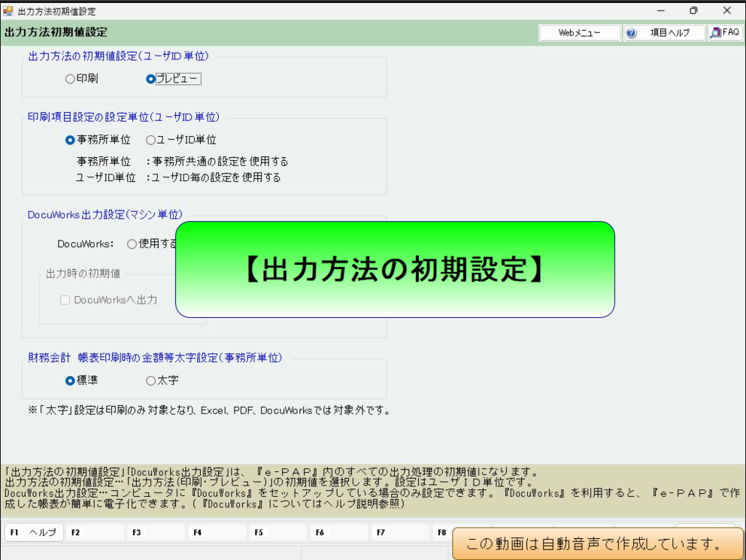Click the F1 ヘルプ function key button

34,532
